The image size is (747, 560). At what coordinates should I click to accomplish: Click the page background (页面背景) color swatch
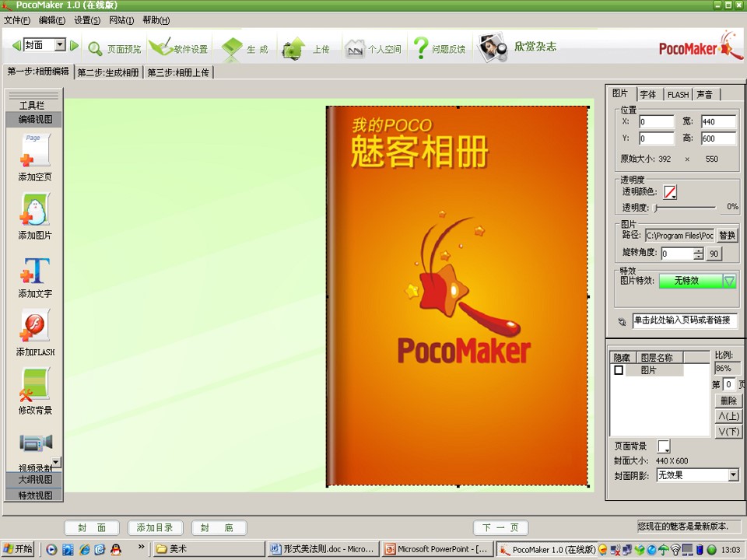[664, 446]
